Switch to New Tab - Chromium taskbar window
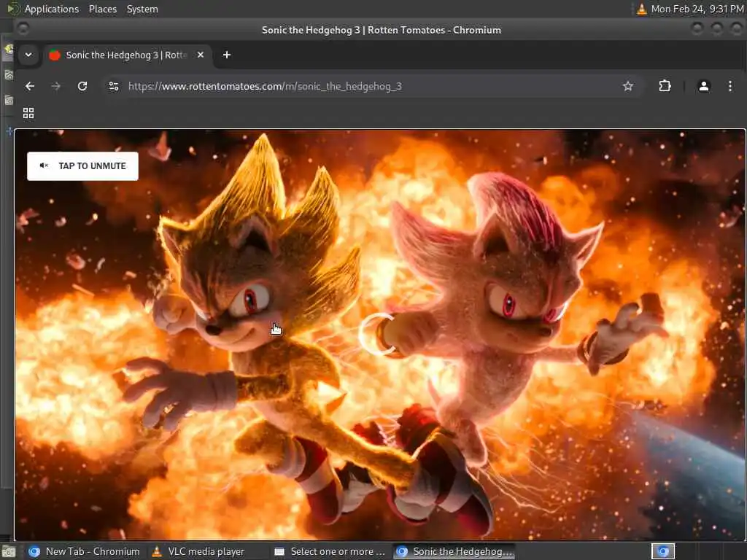Image resolution: width=747 pixels, height=560 pixels. [x=84, y=551]
